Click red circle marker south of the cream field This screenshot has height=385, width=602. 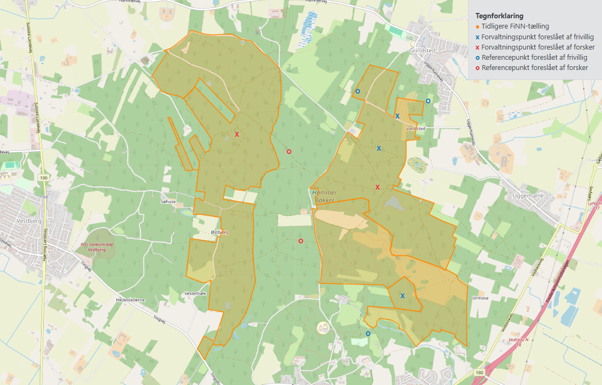coord(301,241)
